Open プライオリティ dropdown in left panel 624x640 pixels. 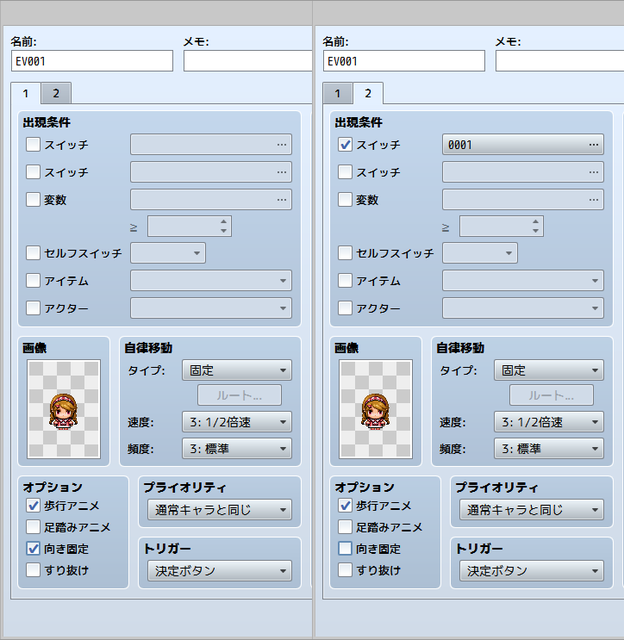(220, 509)
